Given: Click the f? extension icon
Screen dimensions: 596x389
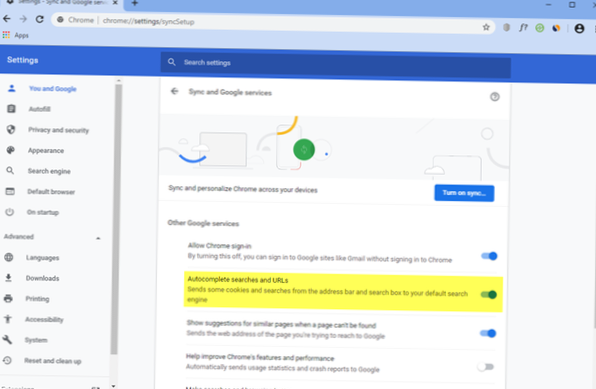Looking at the screenshot, I should point(523,27).
